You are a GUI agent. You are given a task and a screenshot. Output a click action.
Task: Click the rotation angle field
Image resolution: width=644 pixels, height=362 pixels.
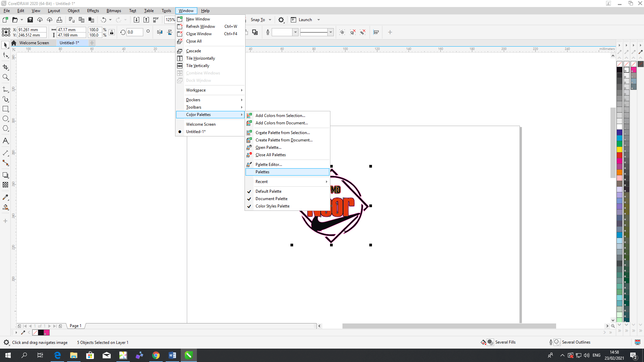(x=135, y=32)
